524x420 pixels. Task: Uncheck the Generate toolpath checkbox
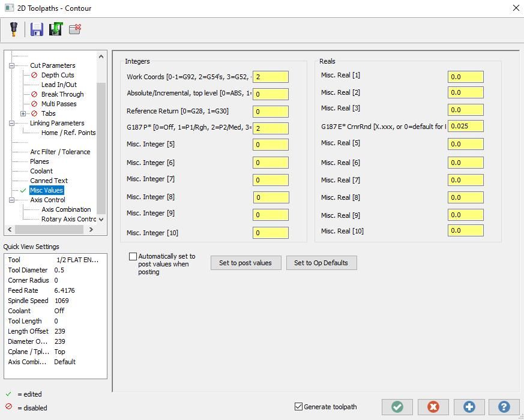(298, 406)
